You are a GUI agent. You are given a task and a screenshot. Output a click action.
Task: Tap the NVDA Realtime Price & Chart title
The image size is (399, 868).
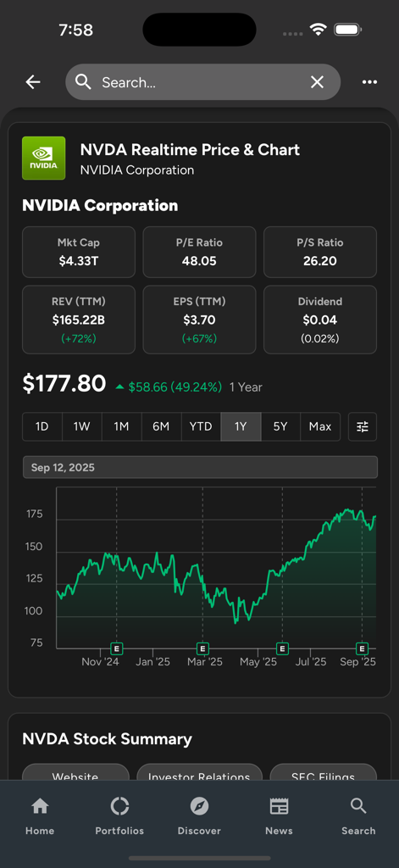pos(191,149)
